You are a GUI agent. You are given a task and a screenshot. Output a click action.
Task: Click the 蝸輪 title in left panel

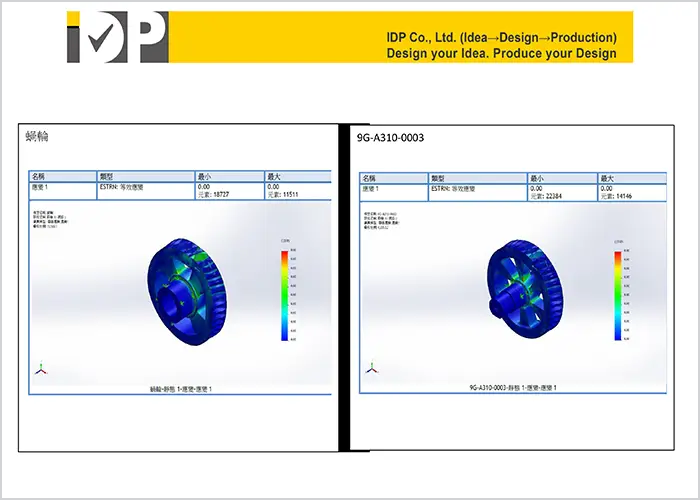37,136
